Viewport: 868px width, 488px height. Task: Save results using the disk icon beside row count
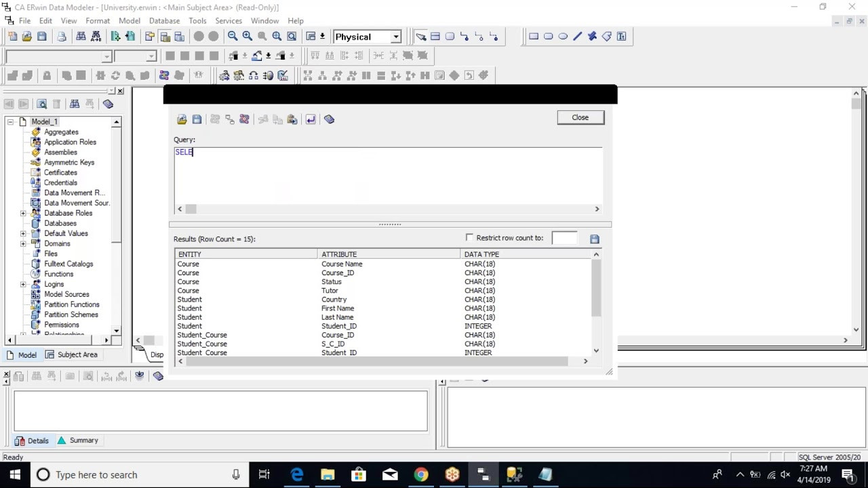tap(595, 239)
